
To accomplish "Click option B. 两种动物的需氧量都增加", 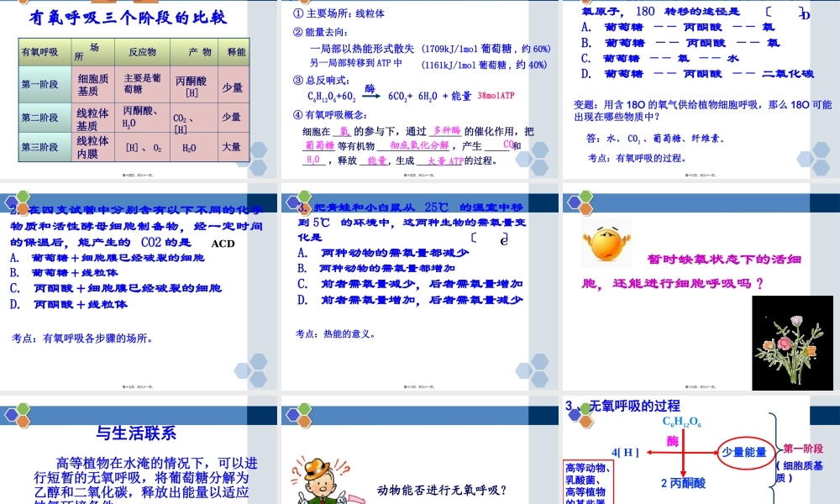I will click(376, 268).
